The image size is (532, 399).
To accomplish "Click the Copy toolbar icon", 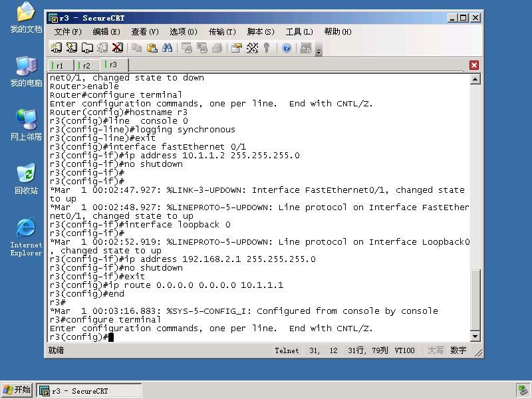I will (136, 48).
